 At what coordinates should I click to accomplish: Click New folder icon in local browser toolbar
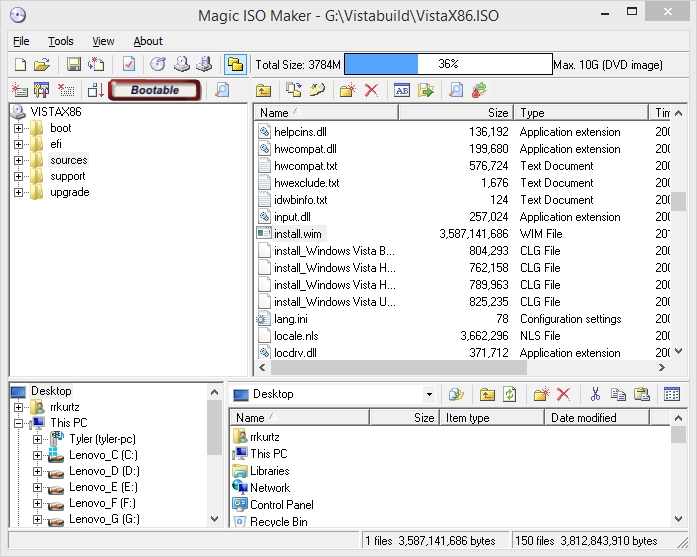tap(541, 394)
